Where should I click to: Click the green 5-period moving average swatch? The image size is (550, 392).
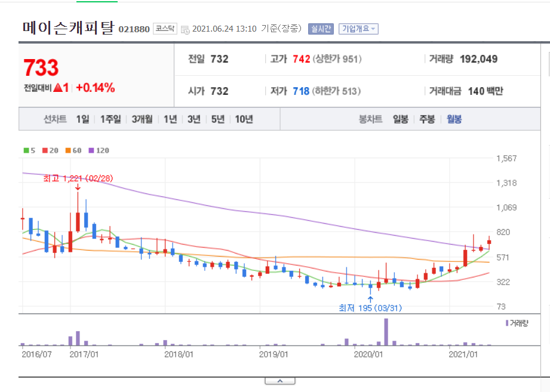[x=26, y=150]
